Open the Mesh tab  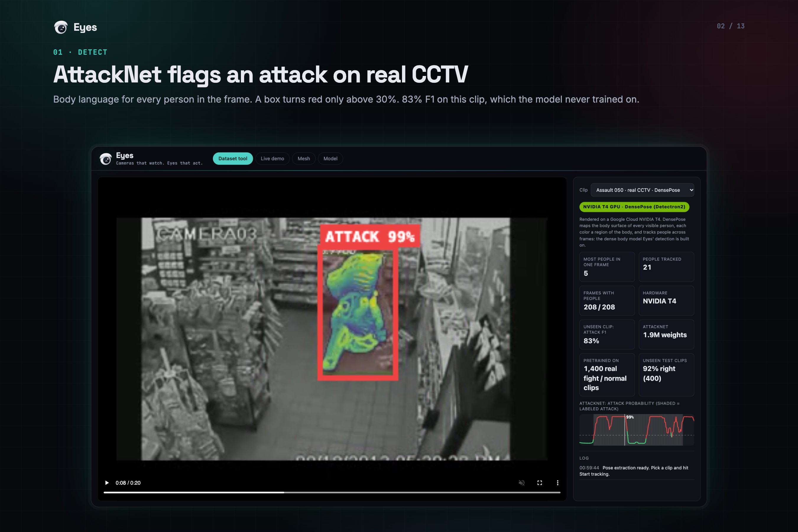coord(304,158)
